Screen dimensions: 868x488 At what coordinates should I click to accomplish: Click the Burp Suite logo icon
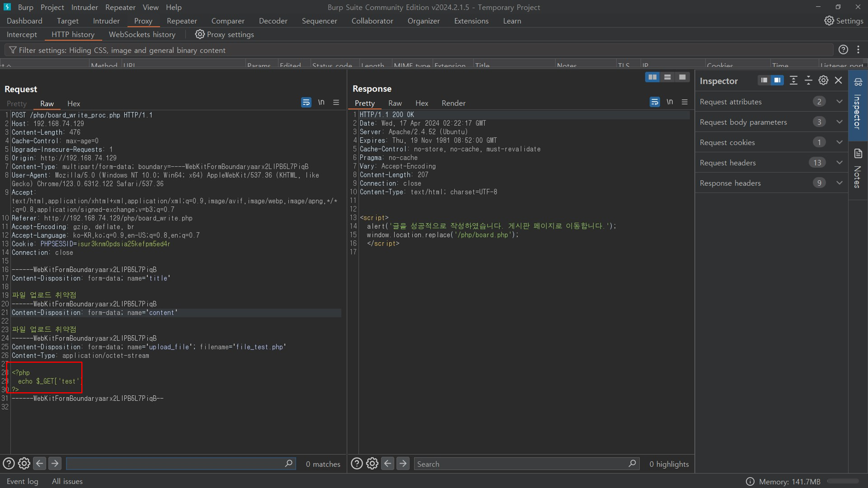coord(7,7)
